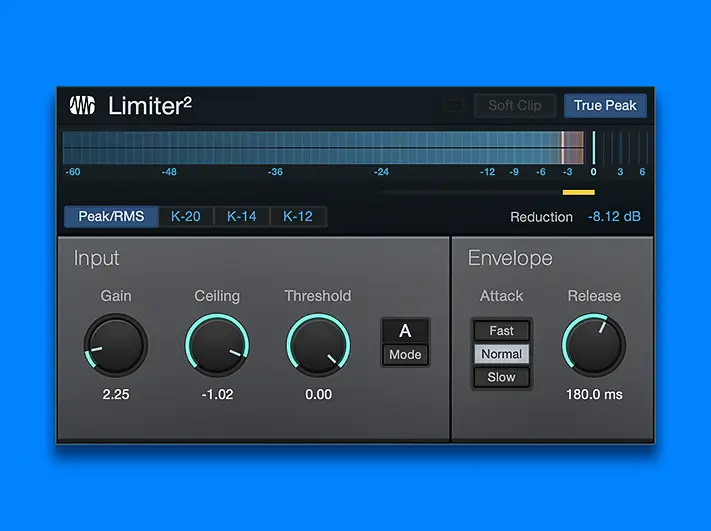Switch metering to K-12
This screenshot has width=711, height=531.
[298, 216]
